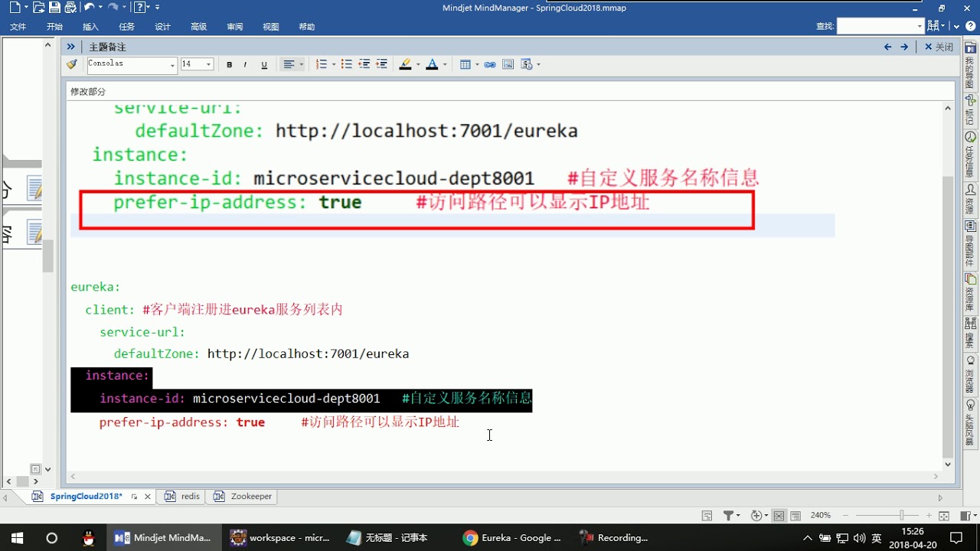Click the Undo icon in quick access
980x551 pixels.
[x=90, y=8]
